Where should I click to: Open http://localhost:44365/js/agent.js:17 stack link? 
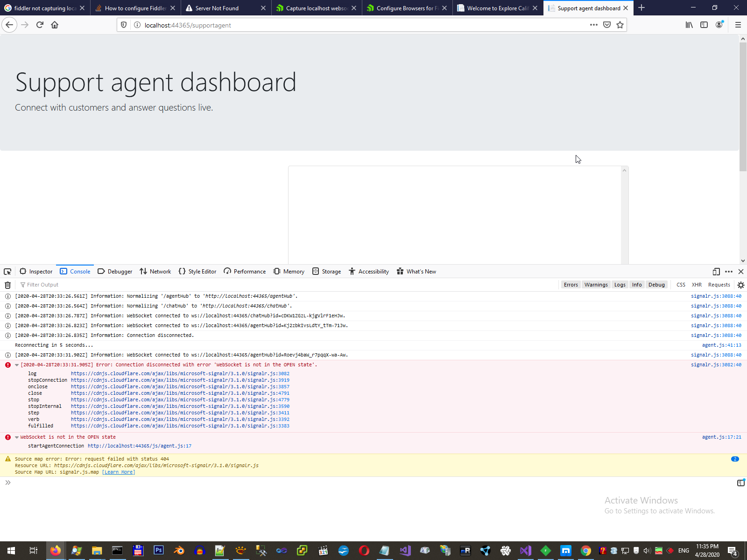(x=140, y=446)
